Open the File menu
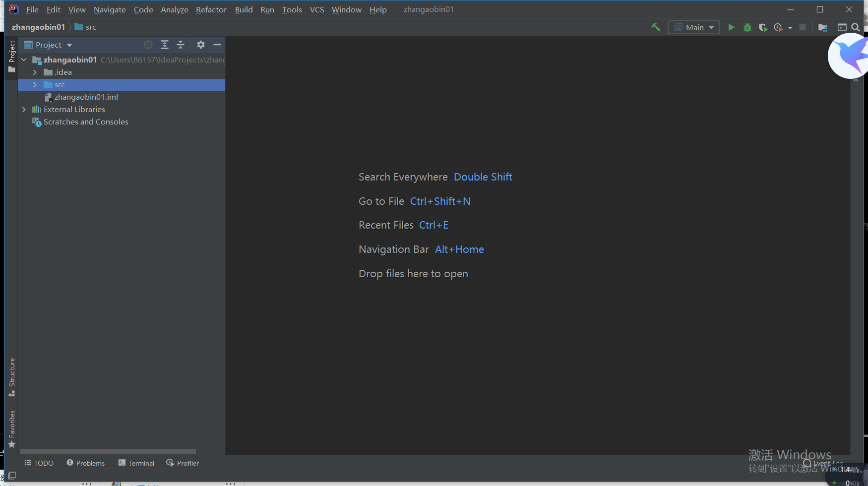Screen dimensions: 868x486 click(x=32, y=9)
